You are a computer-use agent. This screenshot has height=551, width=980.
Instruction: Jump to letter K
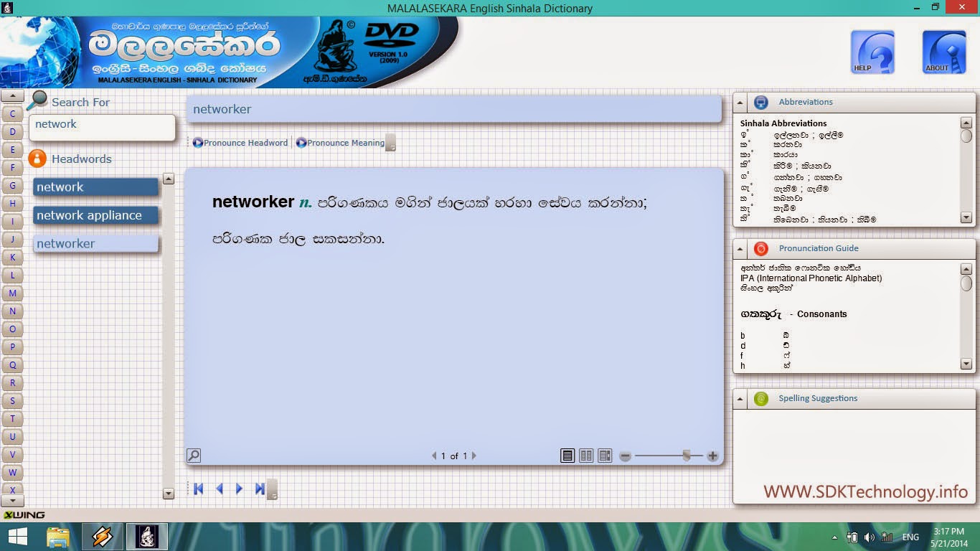pos(12,258)
